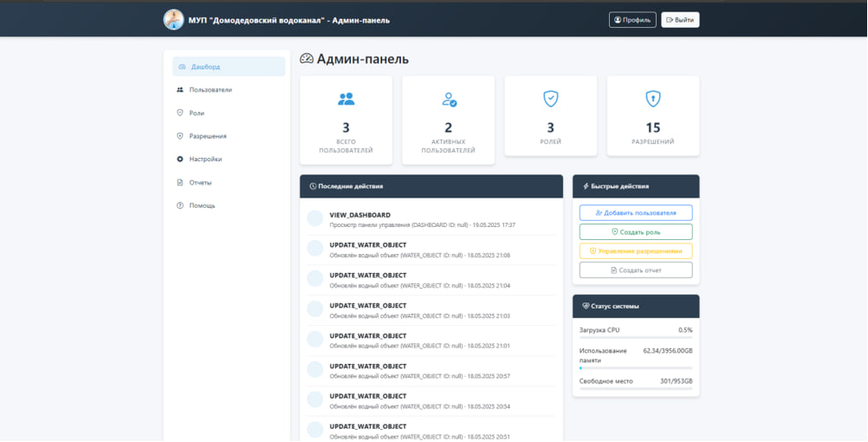Click the user-check icon on active users card
Image resolution: width=868 pixels, height=442 pixels.
[x=448, y=99]
